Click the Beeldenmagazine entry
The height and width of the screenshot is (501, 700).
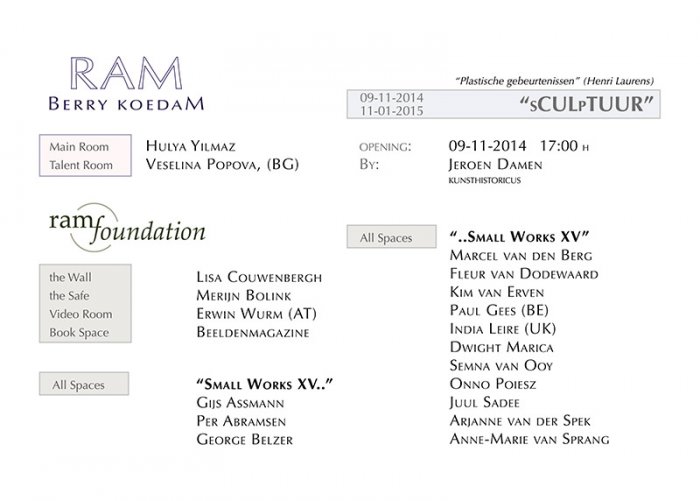point(253,332)
